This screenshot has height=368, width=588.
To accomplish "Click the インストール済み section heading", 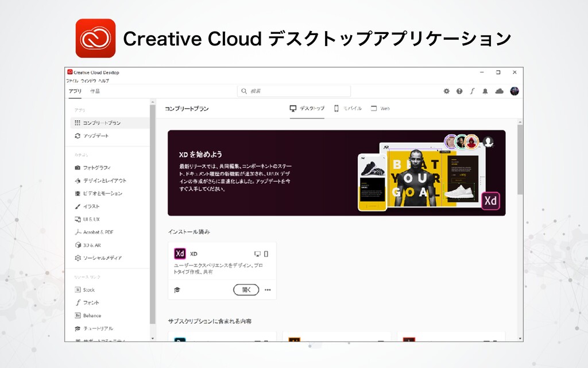I will (189, 232).
